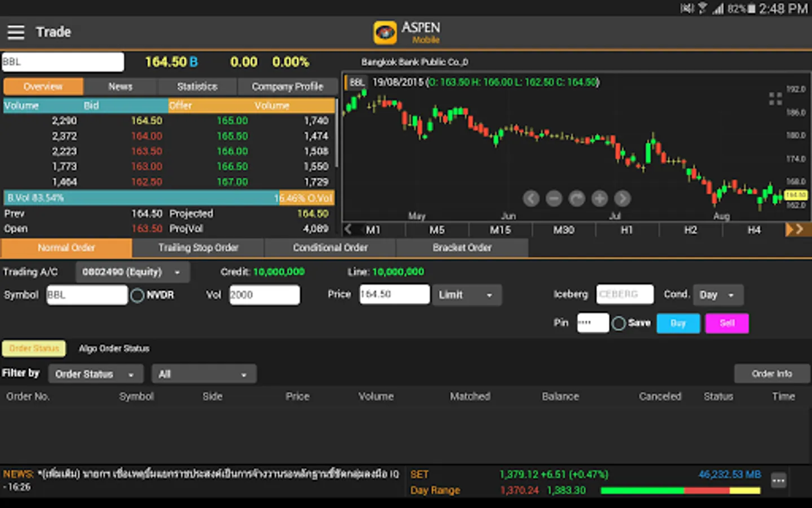Tap the mute vibrate icon in the status bar

687,8
